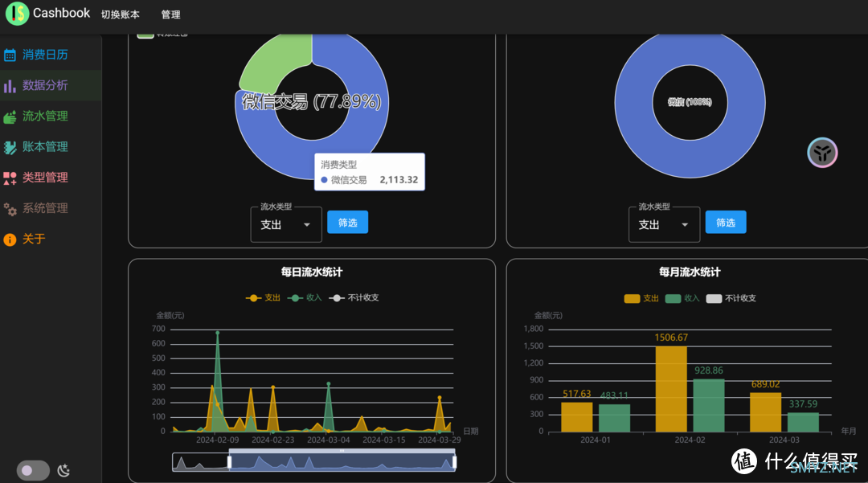Click the 微信交易 (77.89%) label
Image resolution: width=868 pixels, height=483 pixels.
tap(312, 101)
